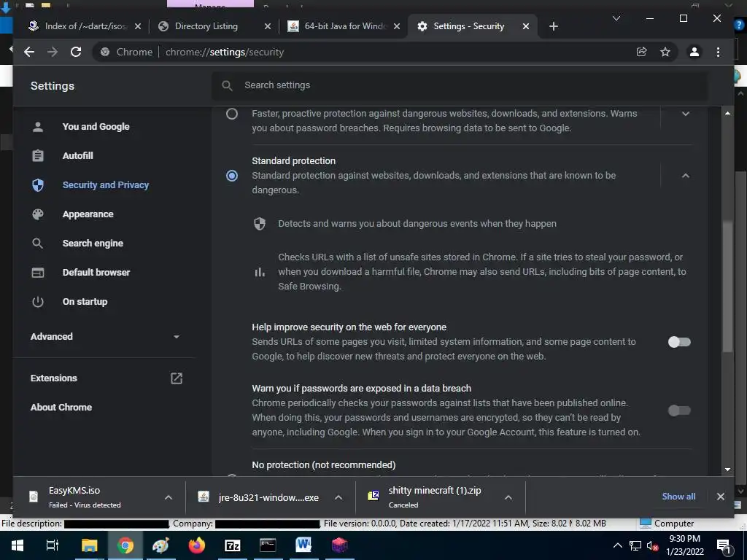
Task: Click the muted volume tray icon
Action: pyautogui.click(x=652, y=545)
